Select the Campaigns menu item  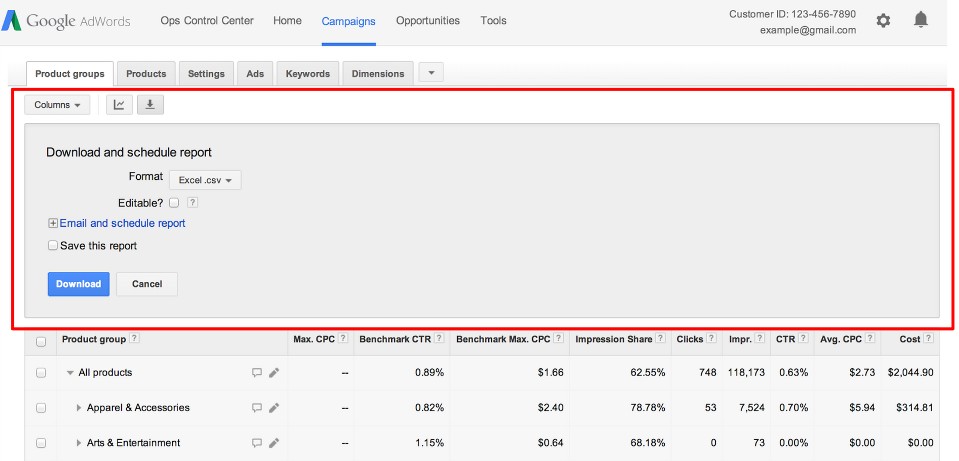tap(349, 21)
